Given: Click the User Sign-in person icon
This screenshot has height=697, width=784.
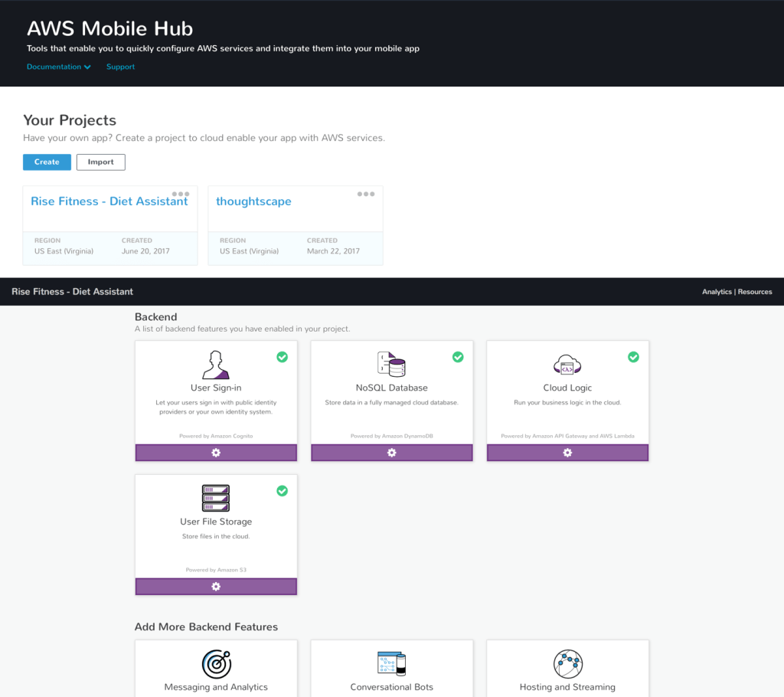Looking at the screenshot, I should pyautogui.click(x=216, y=365).
